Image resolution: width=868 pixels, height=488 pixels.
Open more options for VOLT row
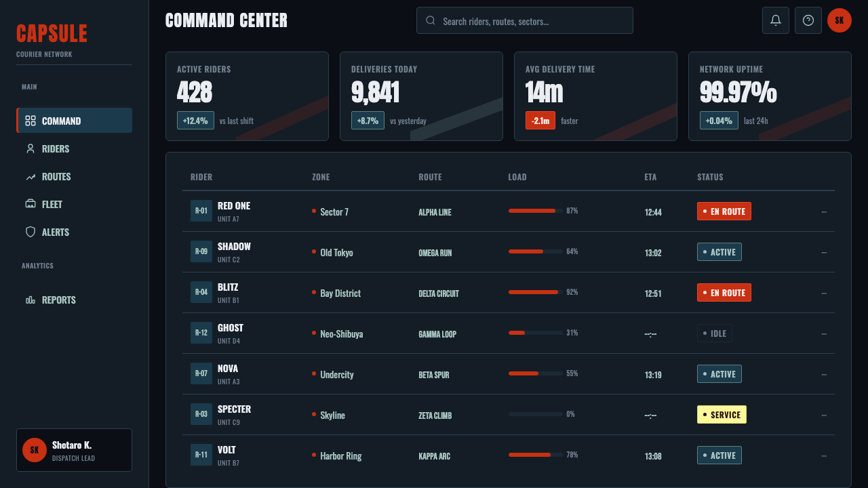tap(824, 455)
